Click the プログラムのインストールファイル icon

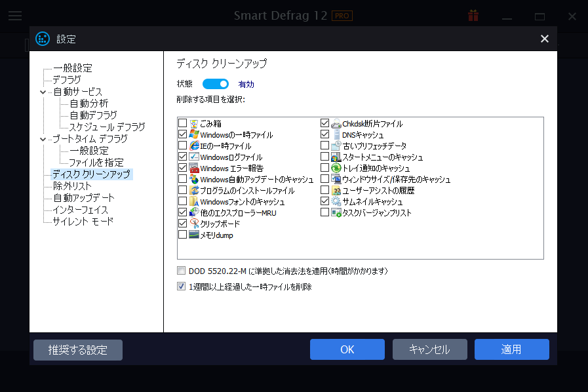point(194,190)
